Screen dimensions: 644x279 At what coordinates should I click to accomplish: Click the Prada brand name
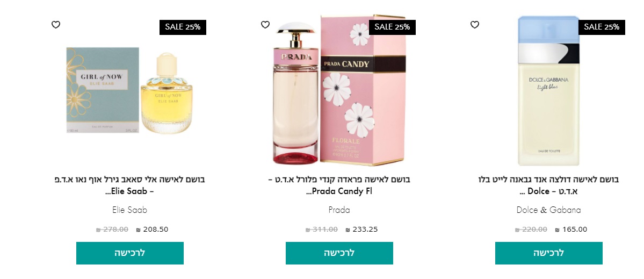339,210
